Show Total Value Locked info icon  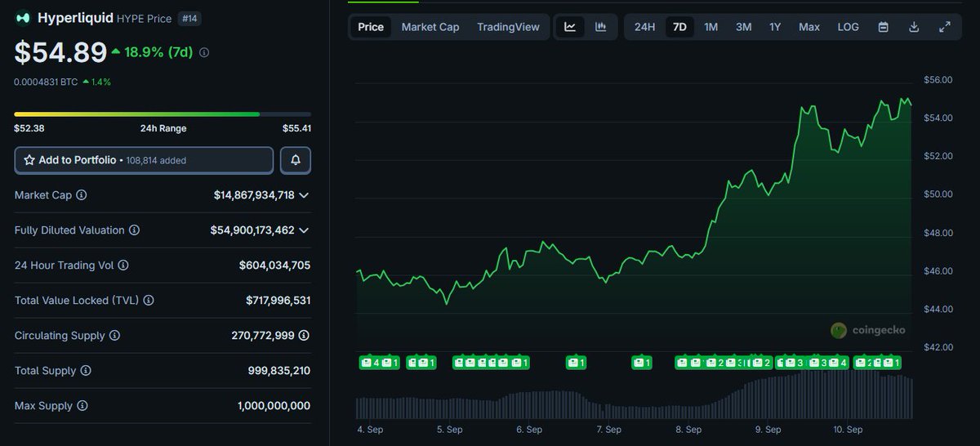pyautogui.click(x=149, y=301)
